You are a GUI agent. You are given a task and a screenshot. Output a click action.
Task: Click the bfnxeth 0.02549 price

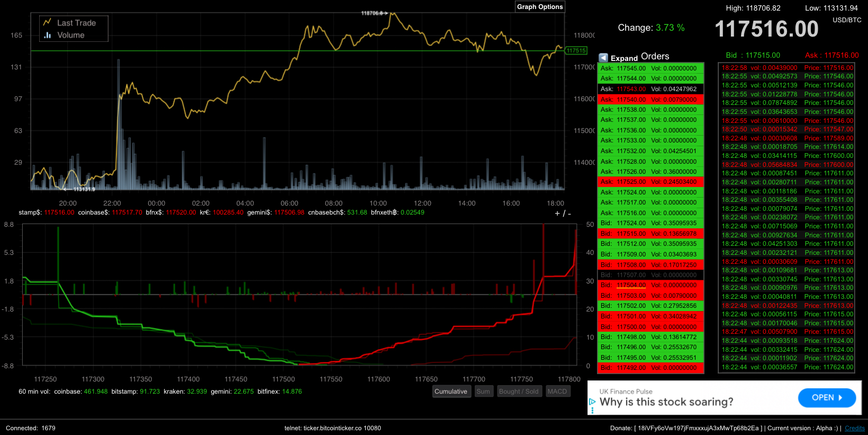click(x=412, y=212)
